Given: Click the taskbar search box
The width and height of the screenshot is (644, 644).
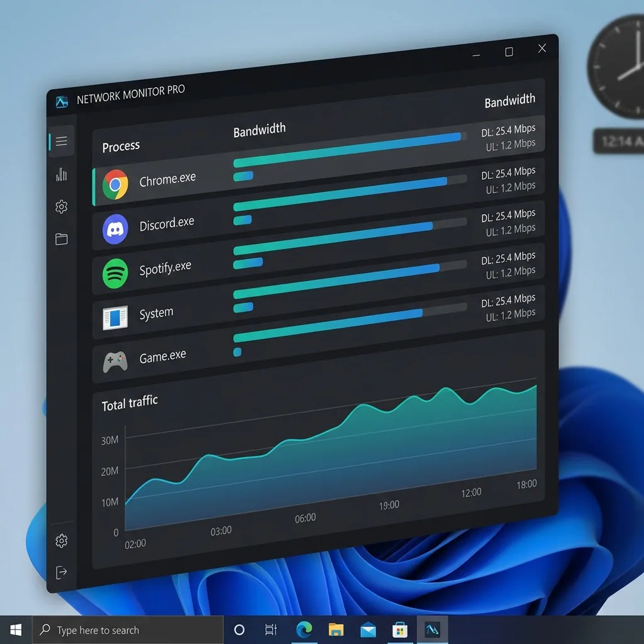Looking at the screenshot, I should click(x=128, y=630).
